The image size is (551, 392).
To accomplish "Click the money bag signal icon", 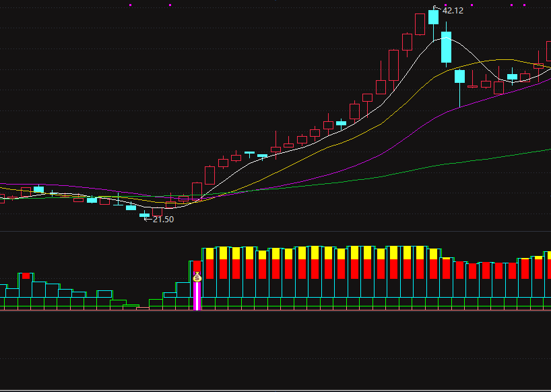I will (x=197, y=277).
